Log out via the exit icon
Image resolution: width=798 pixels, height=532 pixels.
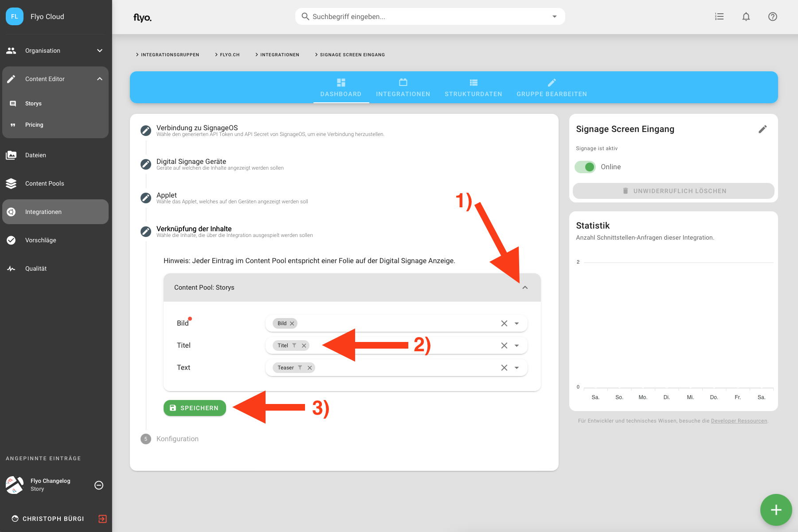[x=102, y=519]
